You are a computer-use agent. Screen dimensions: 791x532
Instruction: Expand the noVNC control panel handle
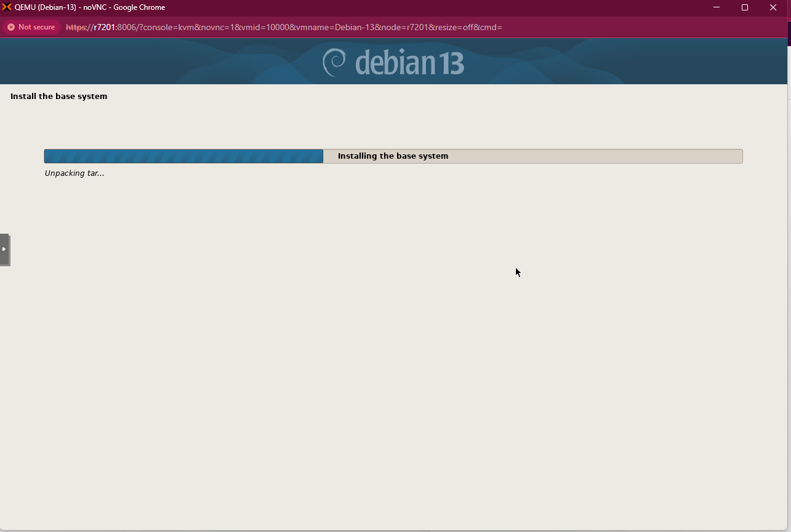pyautogui.click(x=4, y=249)
